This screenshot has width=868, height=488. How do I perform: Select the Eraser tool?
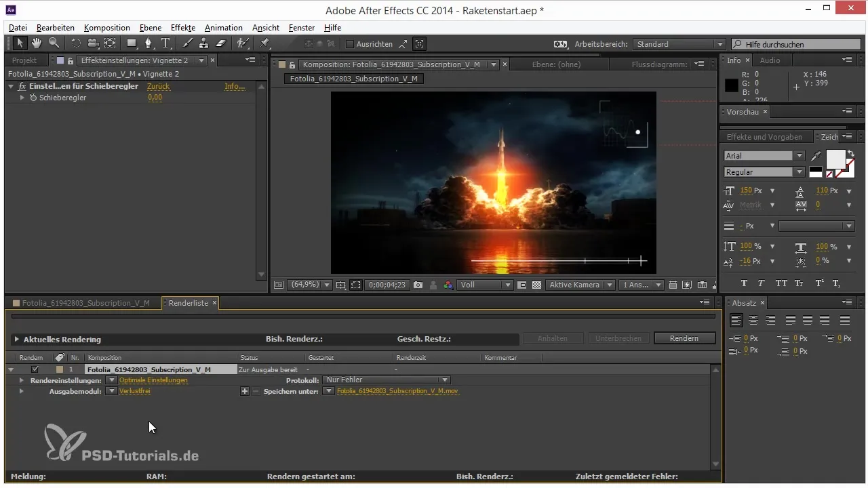(220, 43)
